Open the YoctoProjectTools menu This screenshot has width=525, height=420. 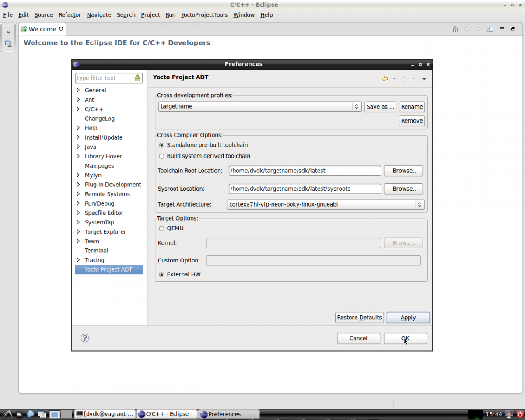[204, 15]
